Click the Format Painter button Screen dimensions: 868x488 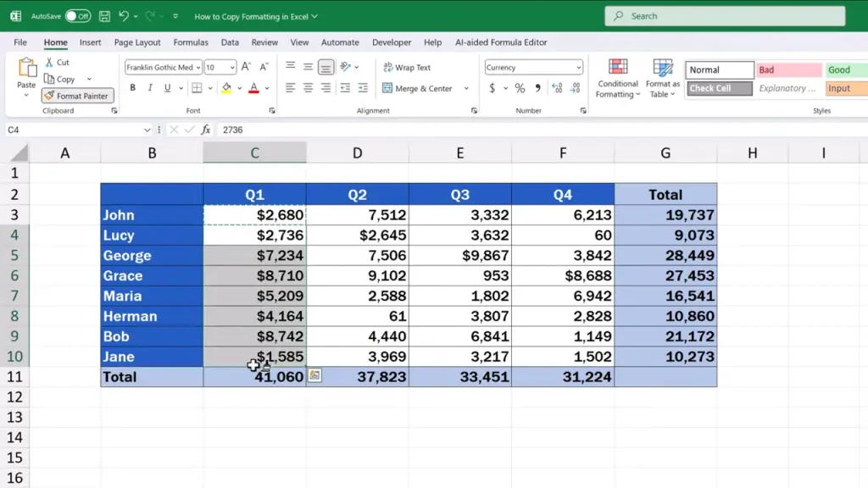pyautogui.click(x=76, y=96)
